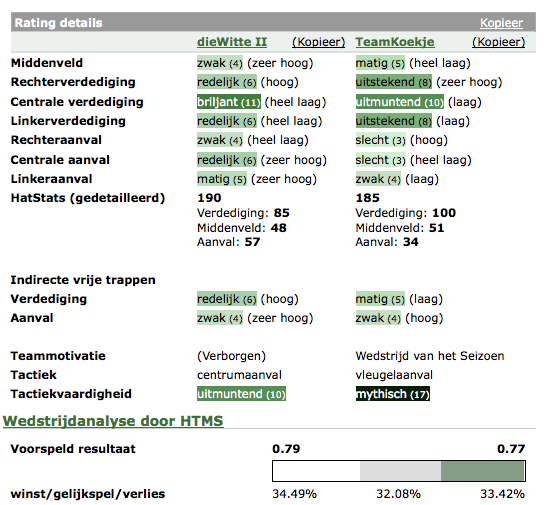
Task: Click Tactiekvaardigheid uitmuntend (10) rating
Action: [x=241, y=394]
